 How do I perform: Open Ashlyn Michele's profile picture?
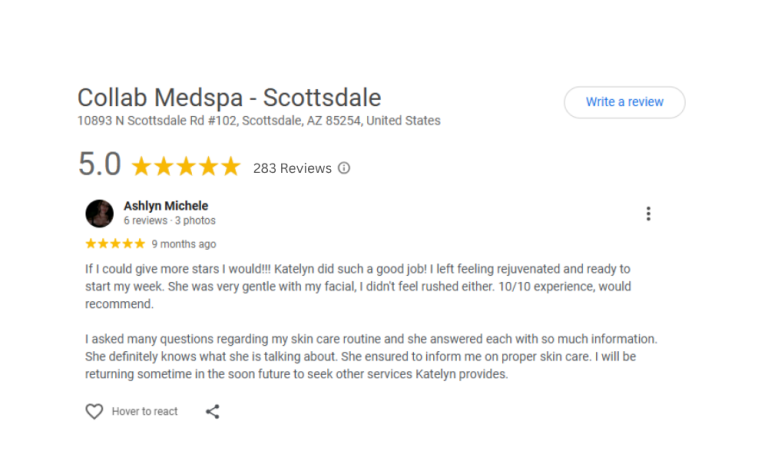click(100, 213)
